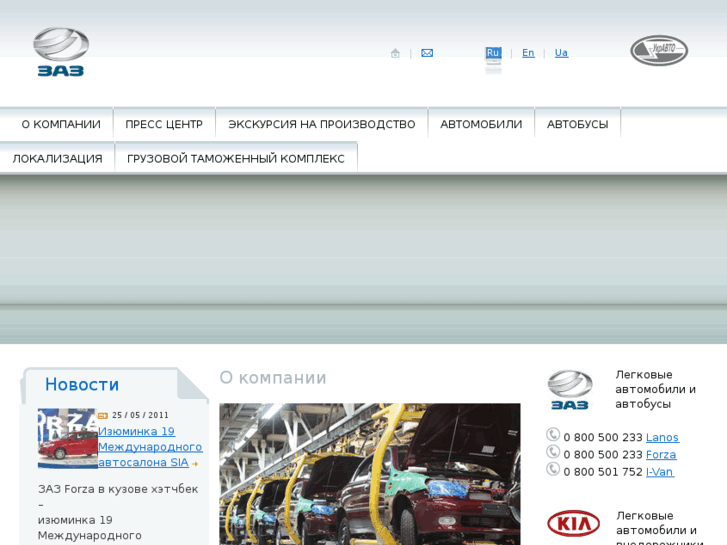
Task: Switch language to Ua
Action: point(561,53)
